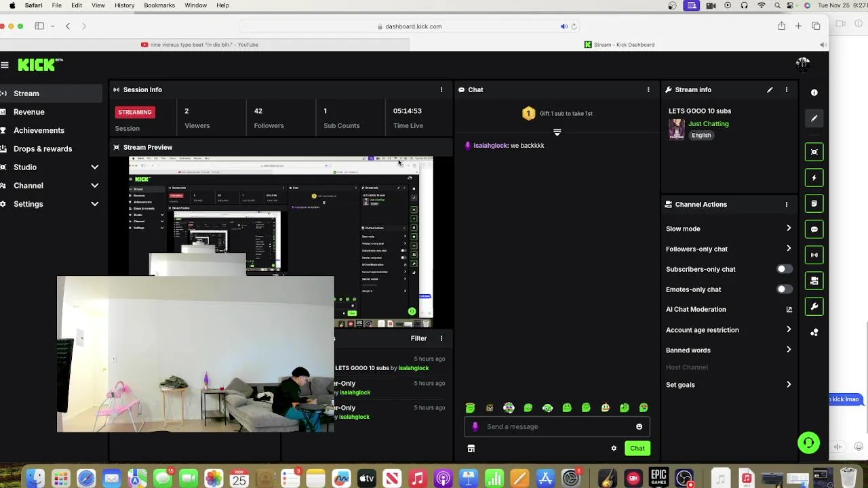Click the English language tag

coord(701,136)
